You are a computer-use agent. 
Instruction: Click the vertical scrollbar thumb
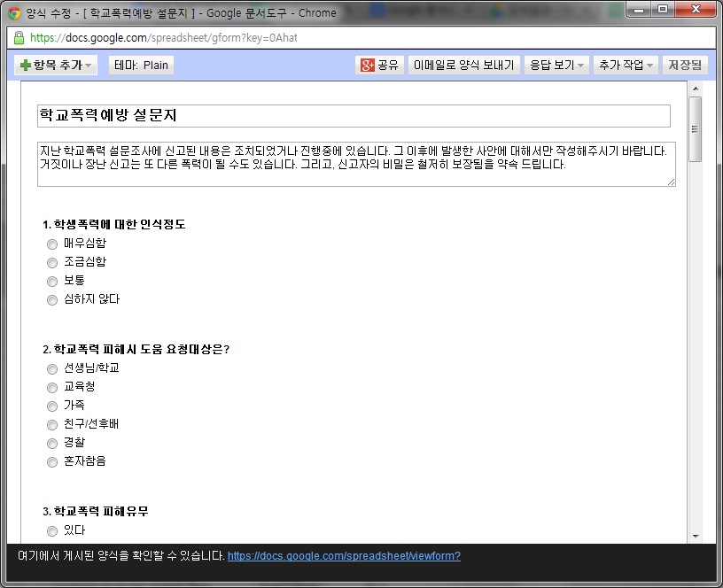[x=696, y=129]
